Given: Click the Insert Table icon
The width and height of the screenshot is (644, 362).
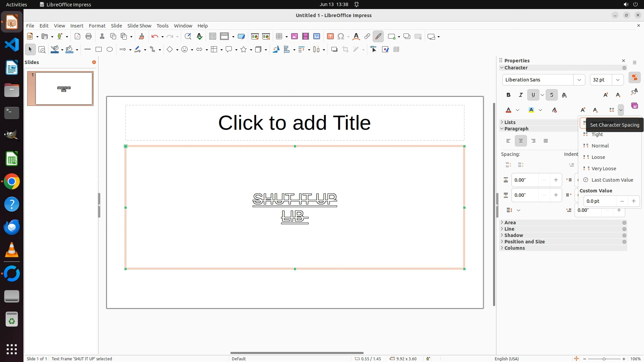Looking at the screenshot, I should tap(279, 37).
